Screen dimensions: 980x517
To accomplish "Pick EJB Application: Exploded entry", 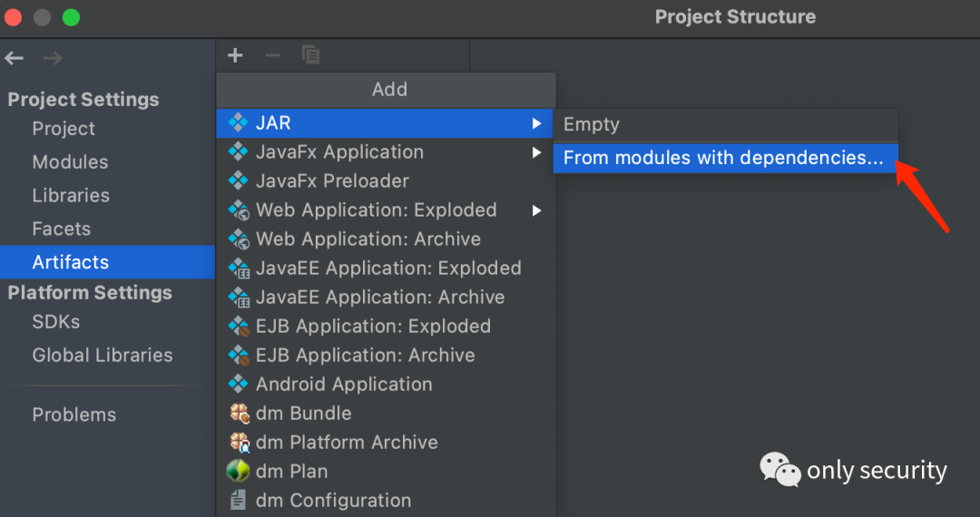I will pos(373,327).
